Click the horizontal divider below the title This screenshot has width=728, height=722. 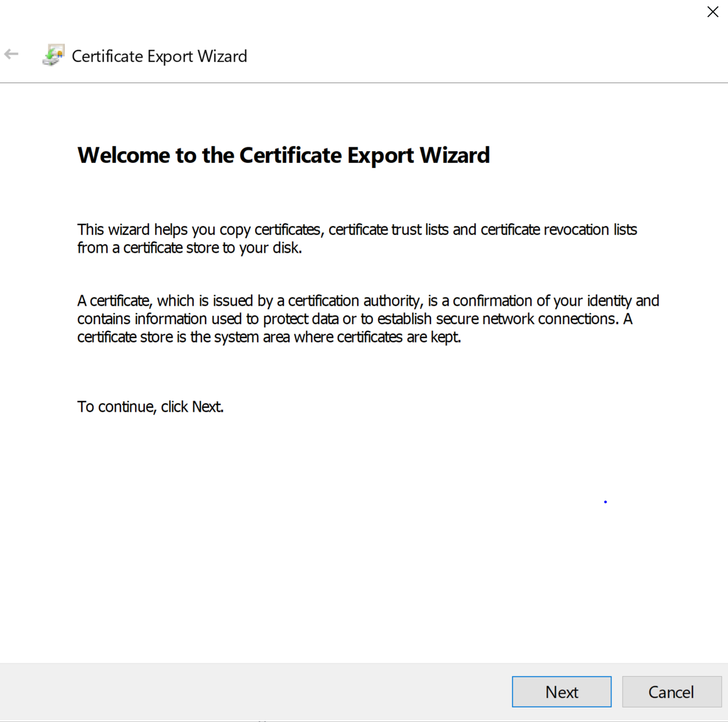[x=363, y=81]
